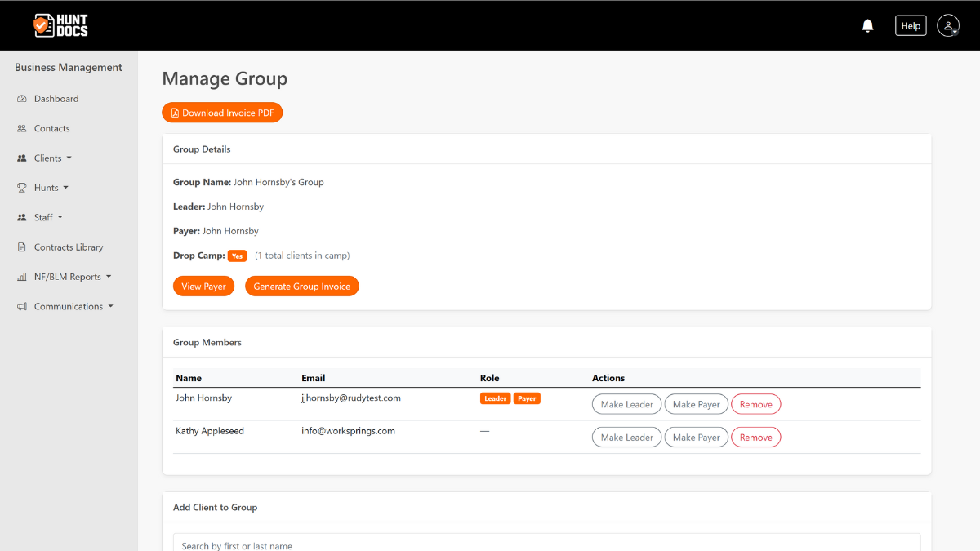The image size is (980, 551).
Task: Click the Dashboard gauge icon in sidebar
Action: coord(22,99)
